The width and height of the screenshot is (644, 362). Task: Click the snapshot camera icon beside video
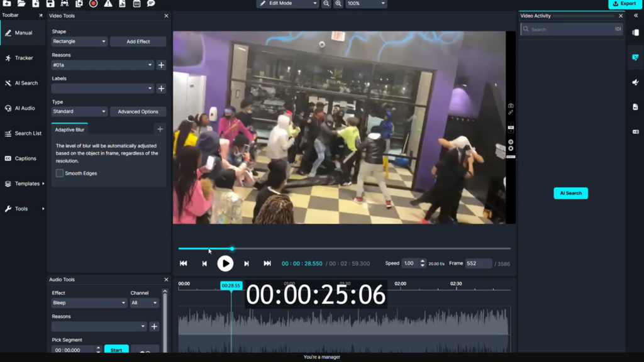pyautogui.click(x=511, y=106)
